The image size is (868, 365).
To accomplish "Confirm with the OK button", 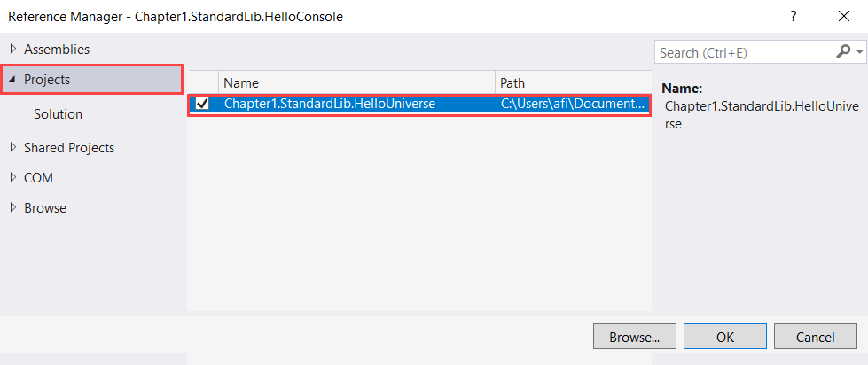I will coord(725,337).
